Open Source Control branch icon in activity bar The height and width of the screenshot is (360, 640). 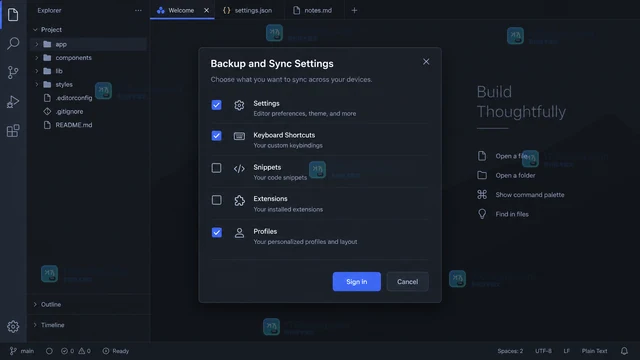pyautogui.click(x=13, y=73)
